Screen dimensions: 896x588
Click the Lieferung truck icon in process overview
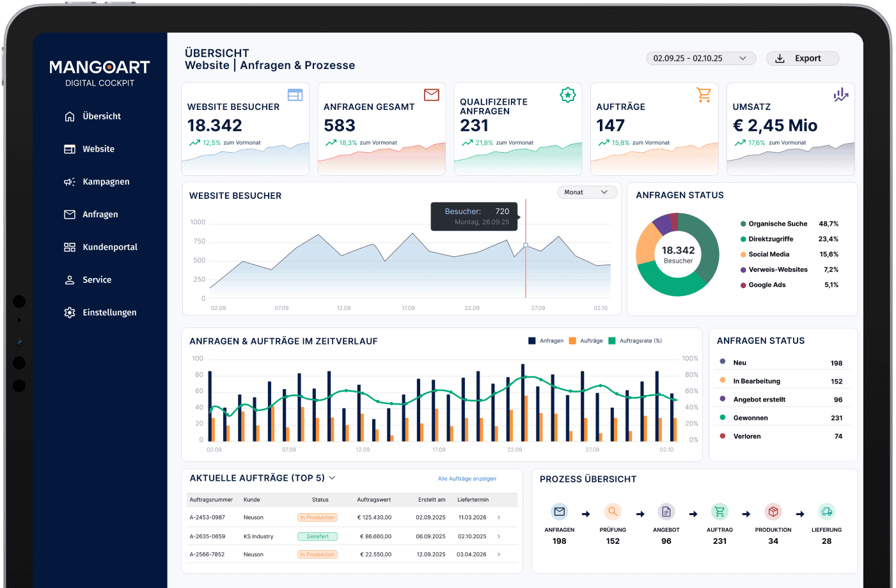tap(826, 512)
